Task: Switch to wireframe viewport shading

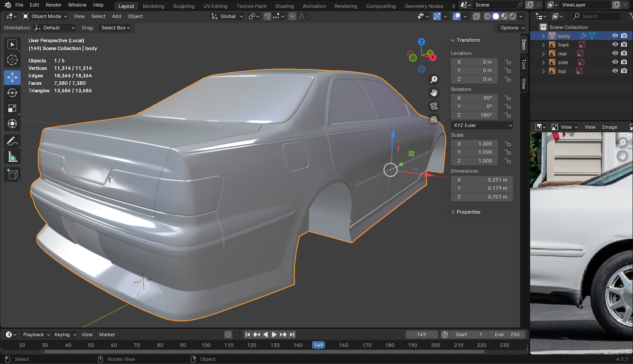Action: pos(487,16)
